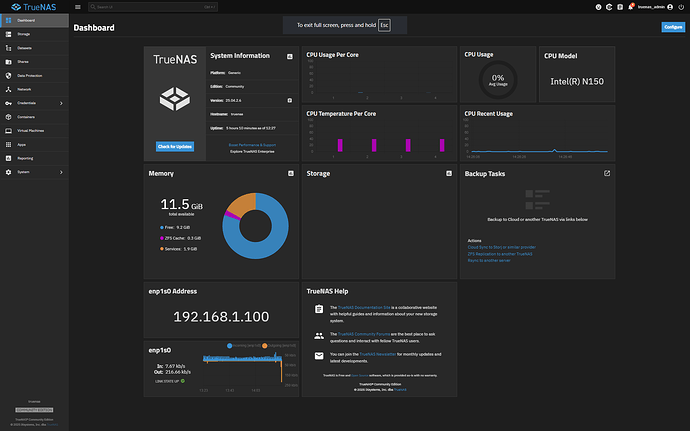Screen dimensions: 690x431
Task: Click the newsletter envelope icon in TrueNAS Help
Action: 319,356
